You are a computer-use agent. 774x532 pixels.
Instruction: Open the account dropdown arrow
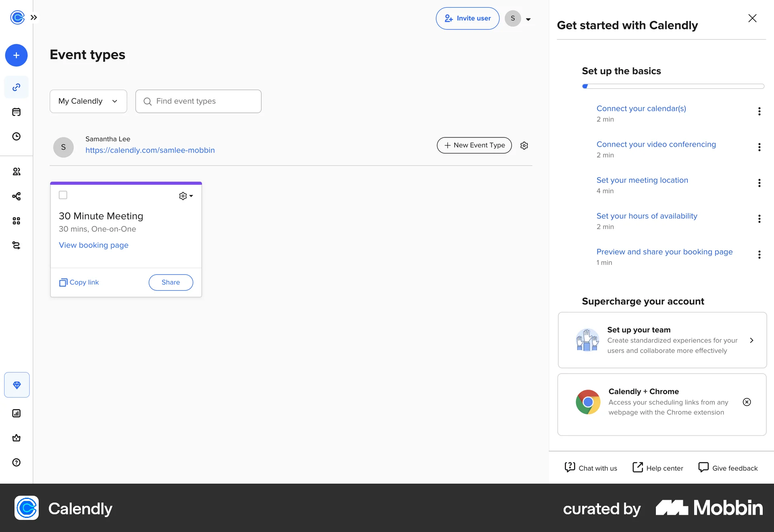[x=528, y=19]
